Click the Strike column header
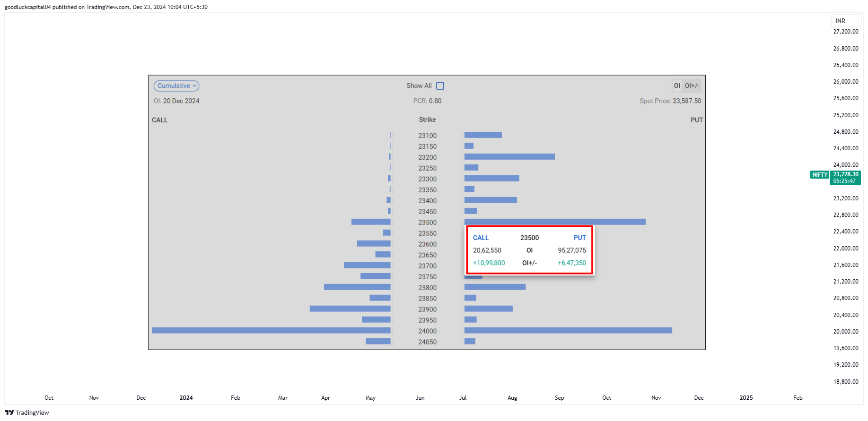The width and height of the screenshot is (868, 421). 427,120
